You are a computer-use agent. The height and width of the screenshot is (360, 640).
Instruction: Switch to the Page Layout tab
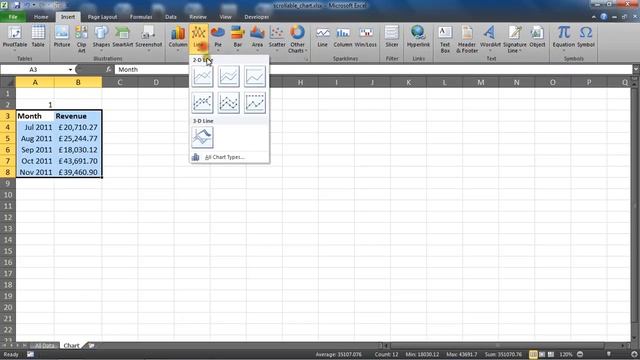click(102, 17)
